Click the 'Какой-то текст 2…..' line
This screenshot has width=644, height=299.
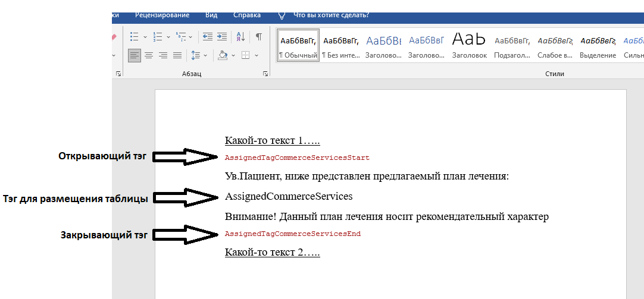point(273,252)
